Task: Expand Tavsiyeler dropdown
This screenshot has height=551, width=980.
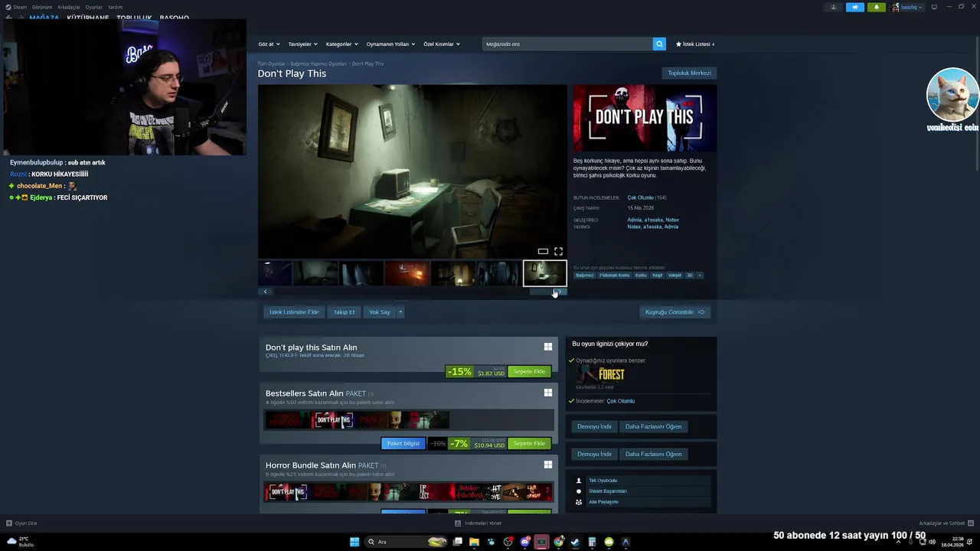Action: point(302,44)
